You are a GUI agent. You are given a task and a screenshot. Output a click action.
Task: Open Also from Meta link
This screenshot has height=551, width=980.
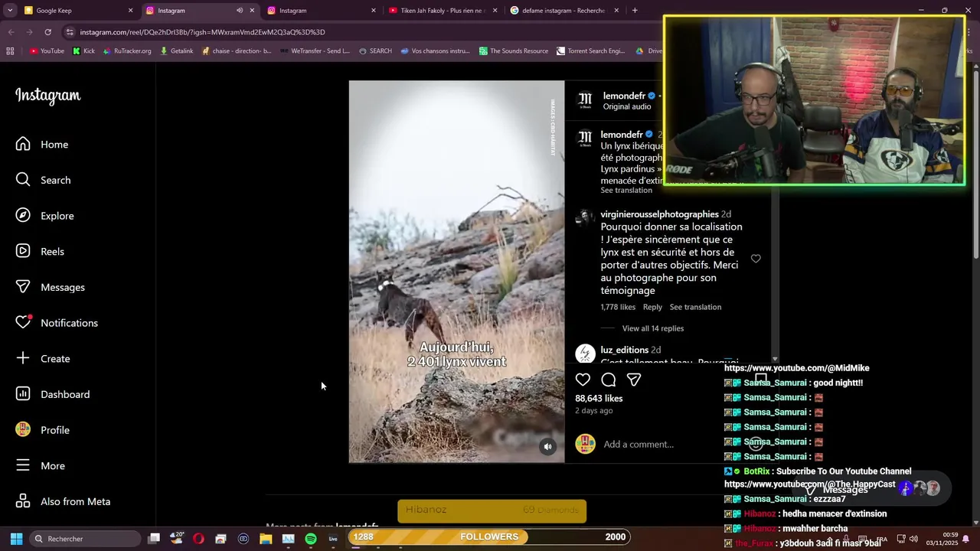(x=64, y=501)
